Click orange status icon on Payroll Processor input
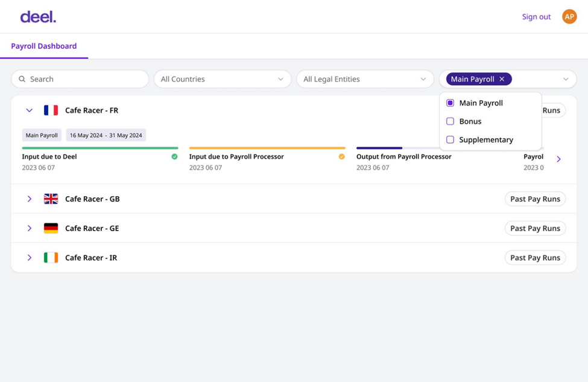 [x=341, y=156]
